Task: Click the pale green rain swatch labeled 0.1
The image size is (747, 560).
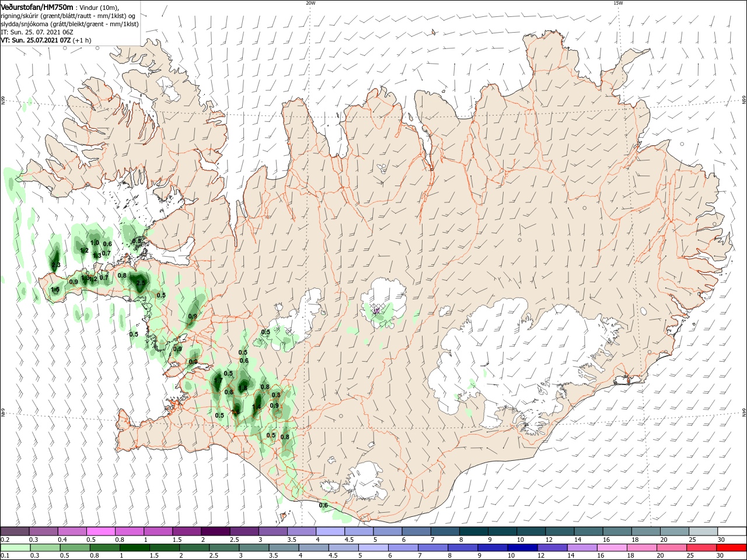Action: click(16, 548)
